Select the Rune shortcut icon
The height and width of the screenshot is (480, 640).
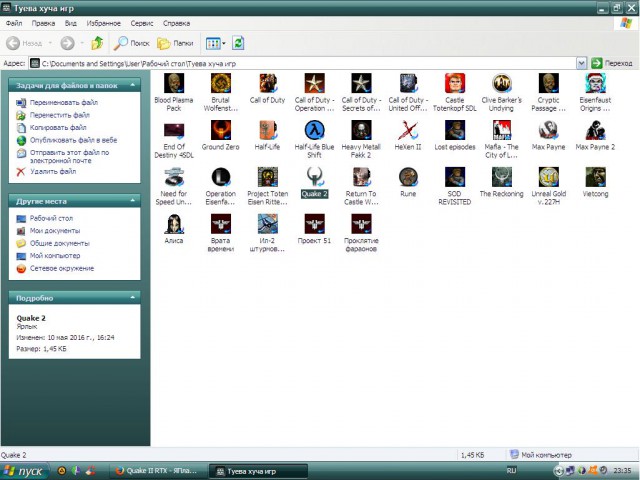pos(408,177)
